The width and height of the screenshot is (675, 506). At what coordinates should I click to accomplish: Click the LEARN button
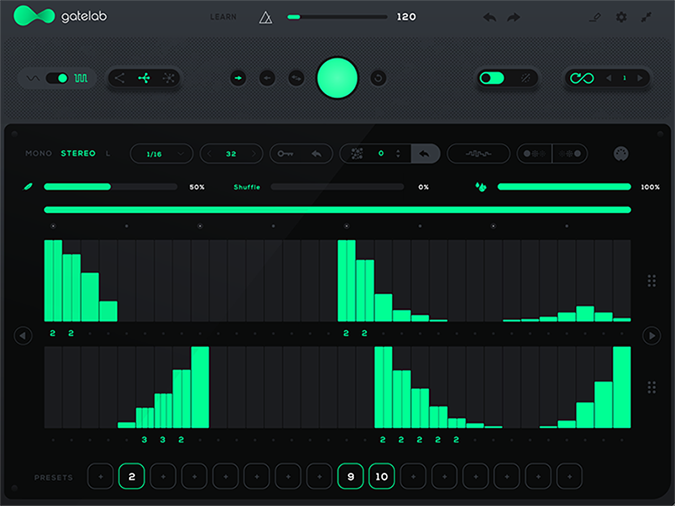click(224, 17)
